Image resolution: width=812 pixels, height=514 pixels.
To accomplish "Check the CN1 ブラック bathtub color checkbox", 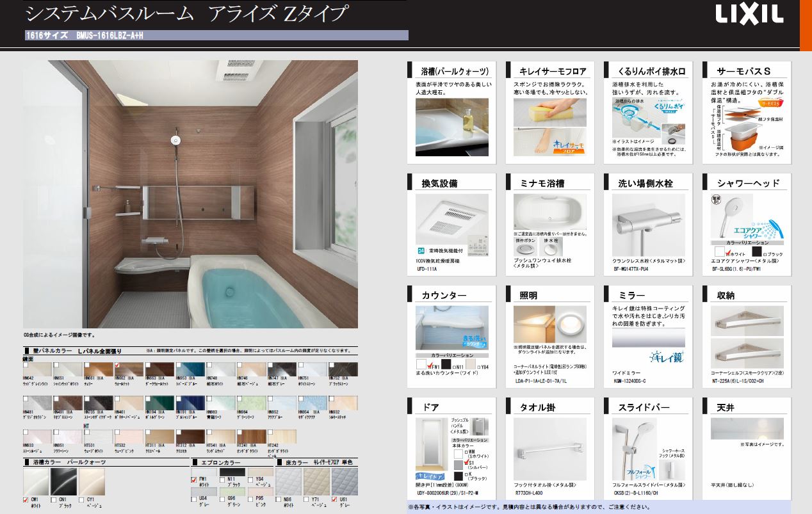I will (x=54, y=499).
